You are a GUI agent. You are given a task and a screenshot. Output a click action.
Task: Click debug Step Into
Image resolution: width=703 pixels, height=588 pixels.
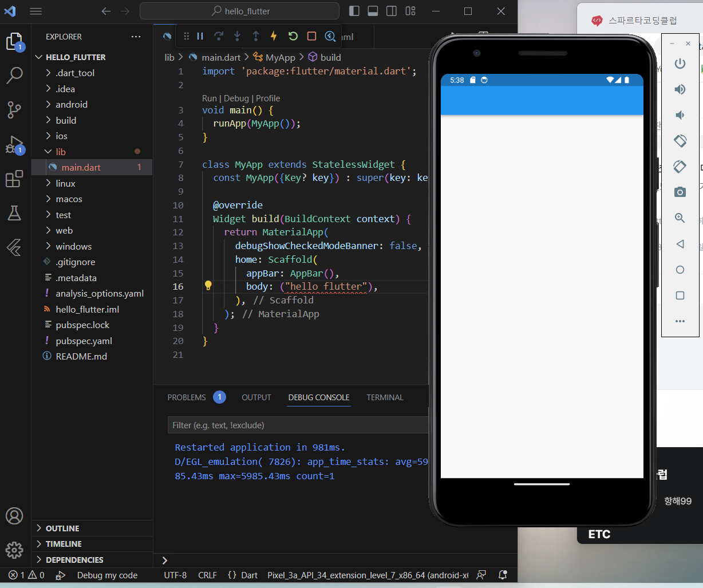237,36
